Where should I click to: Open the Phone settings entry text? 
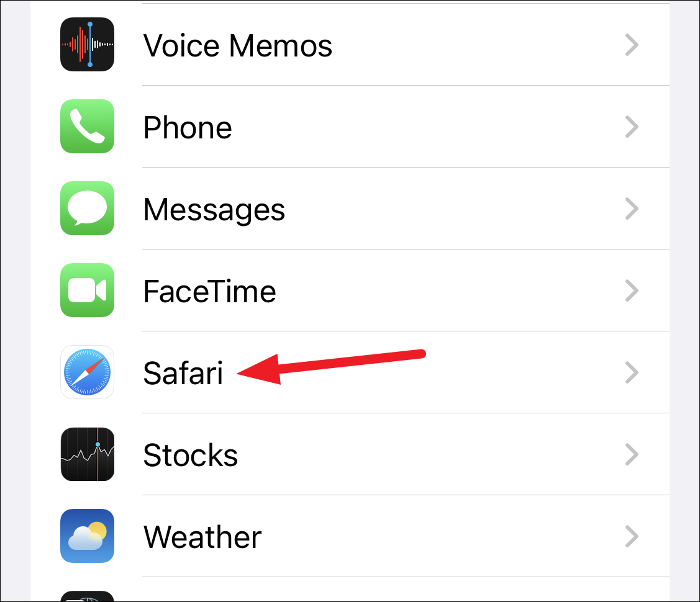188,127
